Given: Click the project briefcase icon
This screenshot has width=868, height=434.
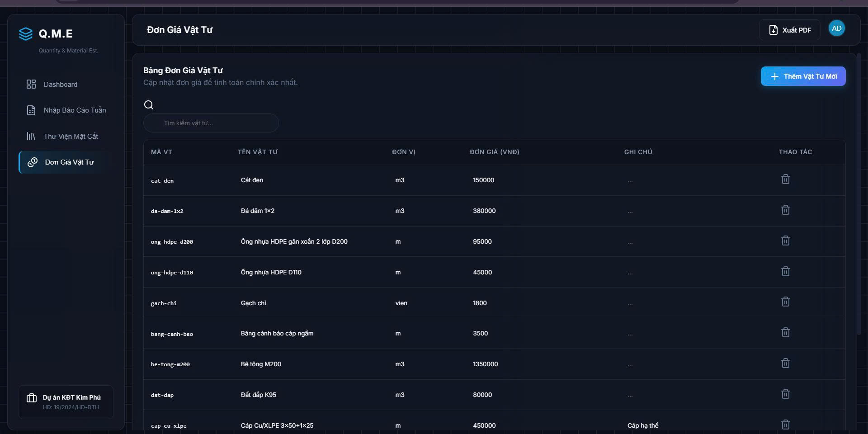Looking at the screenshot, I should (32, 398).
